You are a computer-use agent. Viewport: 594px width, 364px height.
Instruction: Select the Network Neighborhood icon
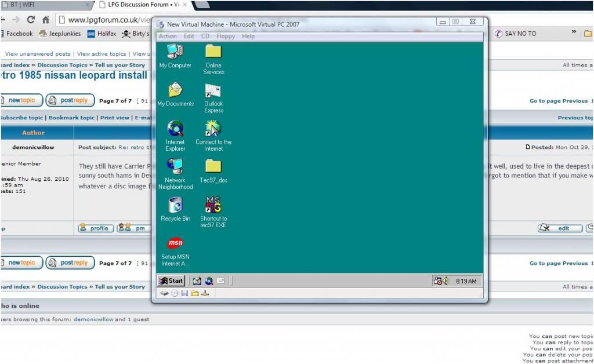175,174
